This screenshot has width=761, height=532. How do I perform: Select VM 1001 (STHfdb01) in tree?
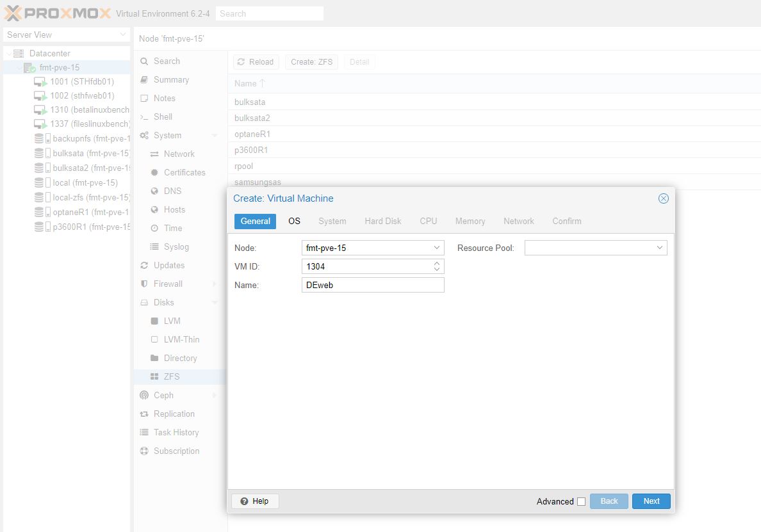click(x=81, y=82)
